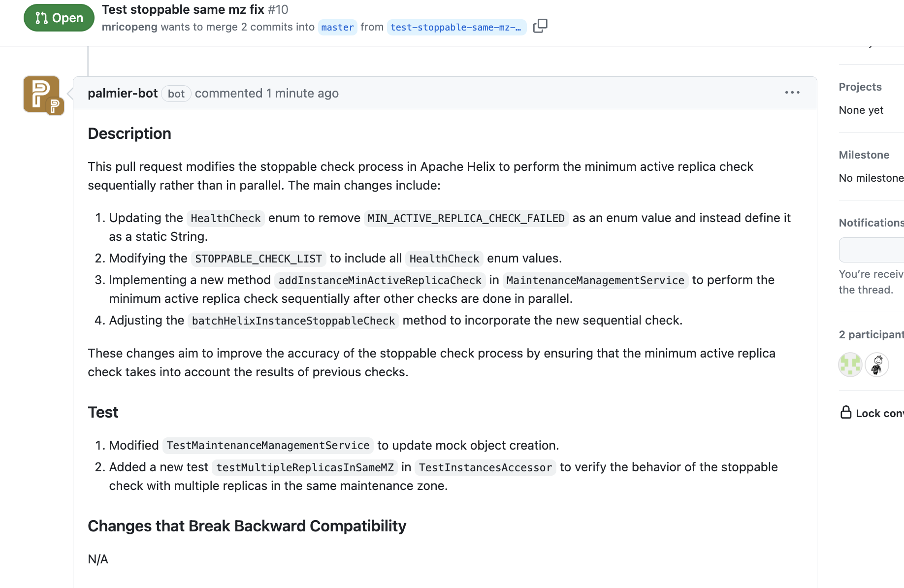Image resolution: width=904 pixels, height=588 pixels.
Task: Go to the master base branch
Action: (x=337, y=28)
